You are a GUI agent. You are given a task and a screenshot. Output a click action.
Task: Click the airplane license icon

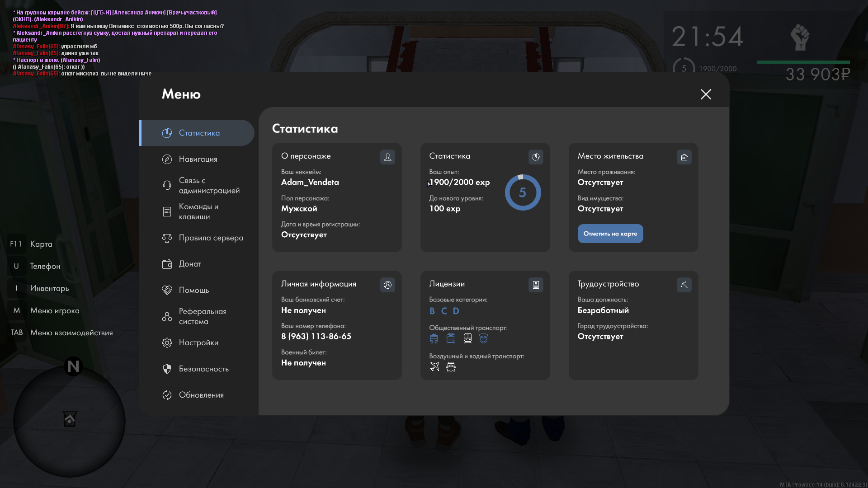tap(434, 367)
